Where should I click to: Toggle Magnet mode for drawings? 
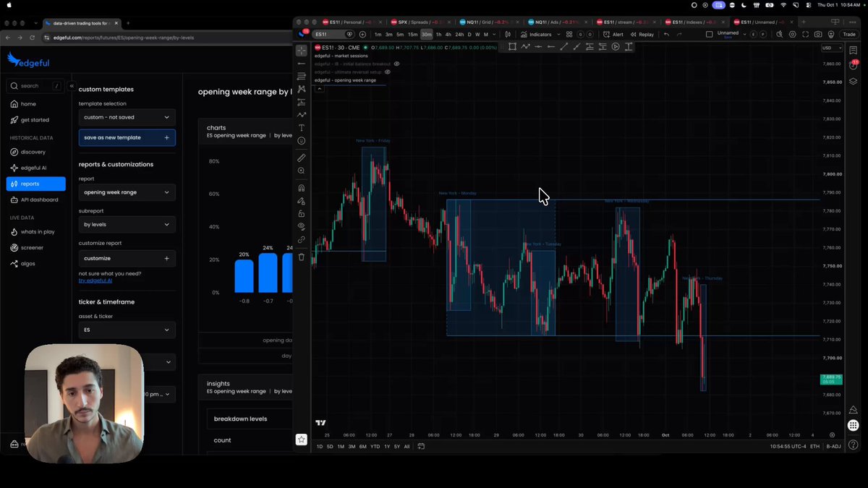click(x=302, y=188)
